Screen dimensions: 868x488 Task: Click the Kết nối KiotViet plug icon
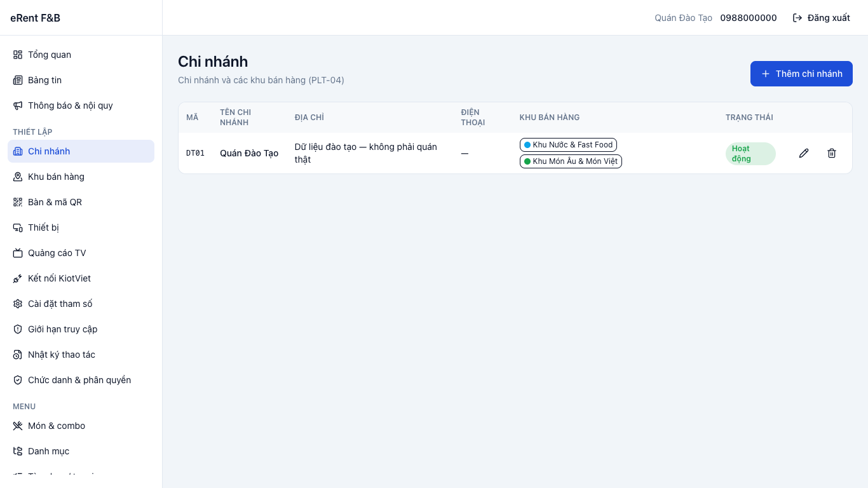coord(18,278)
